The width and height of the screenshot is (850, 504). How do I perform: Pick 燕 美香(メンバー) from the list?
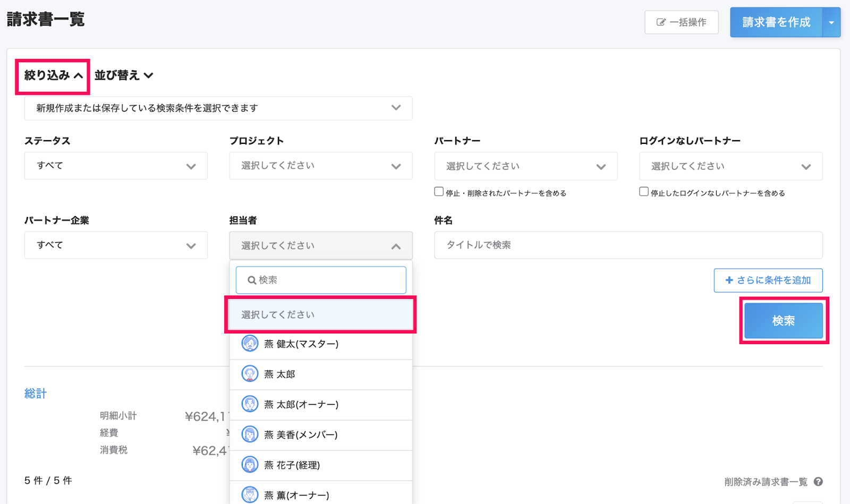(x=321, y=435)
